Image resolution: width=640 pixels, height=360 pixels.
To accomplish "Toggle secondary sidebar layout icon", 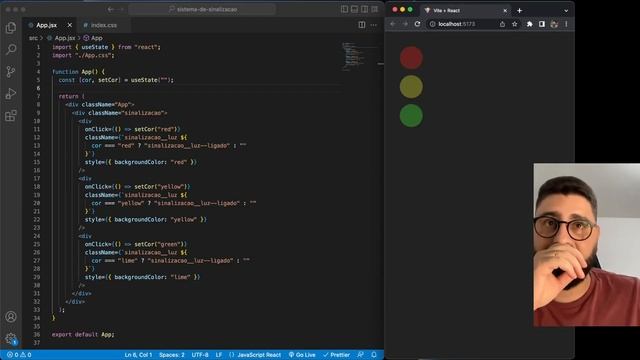I will click(364, 9).
